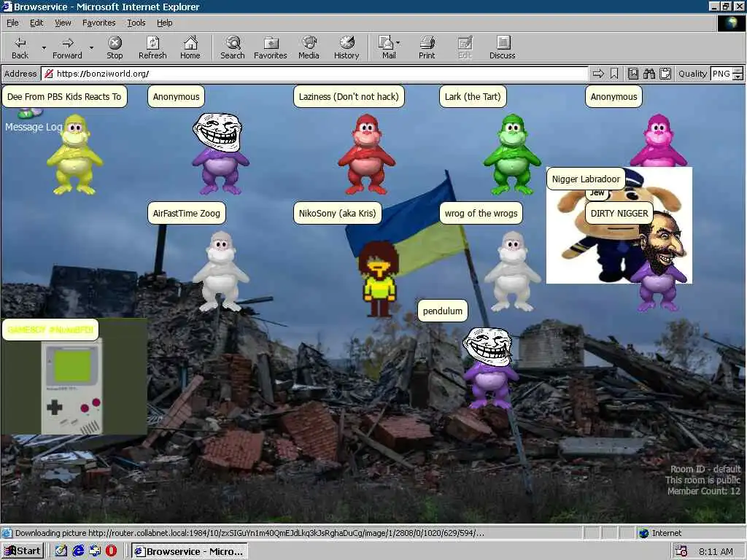Open the File menu
The width and height of the screenshot is (747, 560).
tap(12, 23)
